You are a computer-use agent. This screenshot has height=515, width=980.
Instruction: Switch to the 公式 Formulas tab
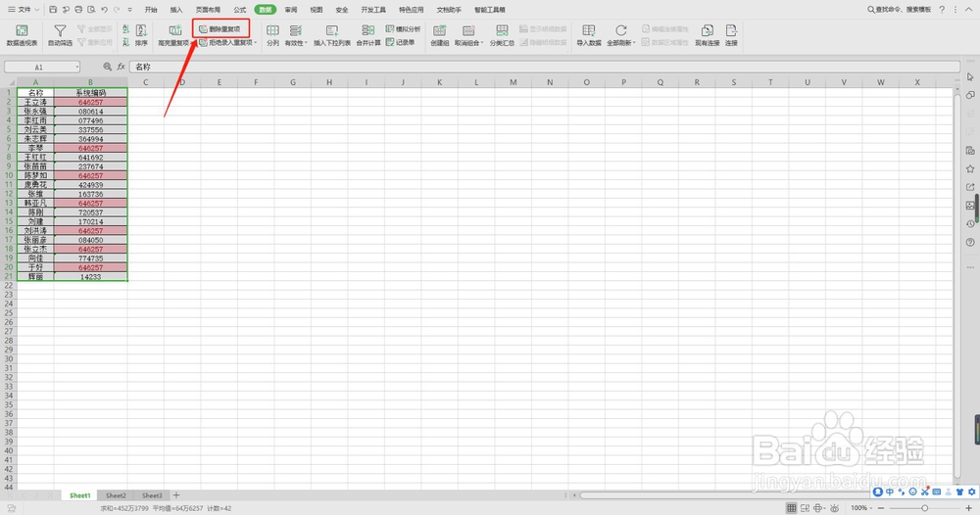coord(240,10)
